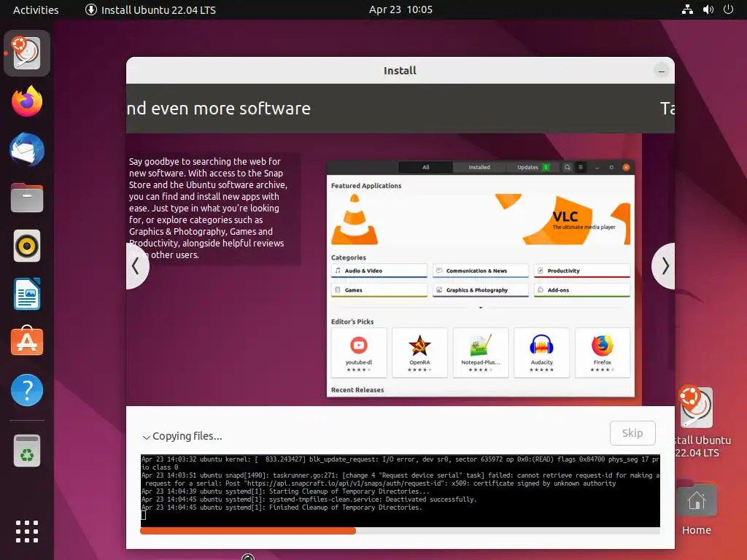Open the hamburger menu in software store

point(580,167)
